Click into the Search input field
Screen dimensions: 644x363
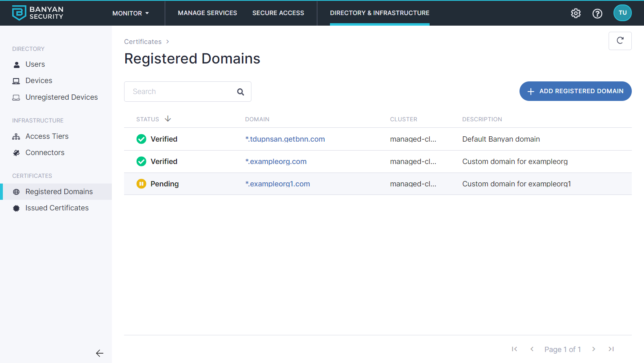(x=181, y=92)
